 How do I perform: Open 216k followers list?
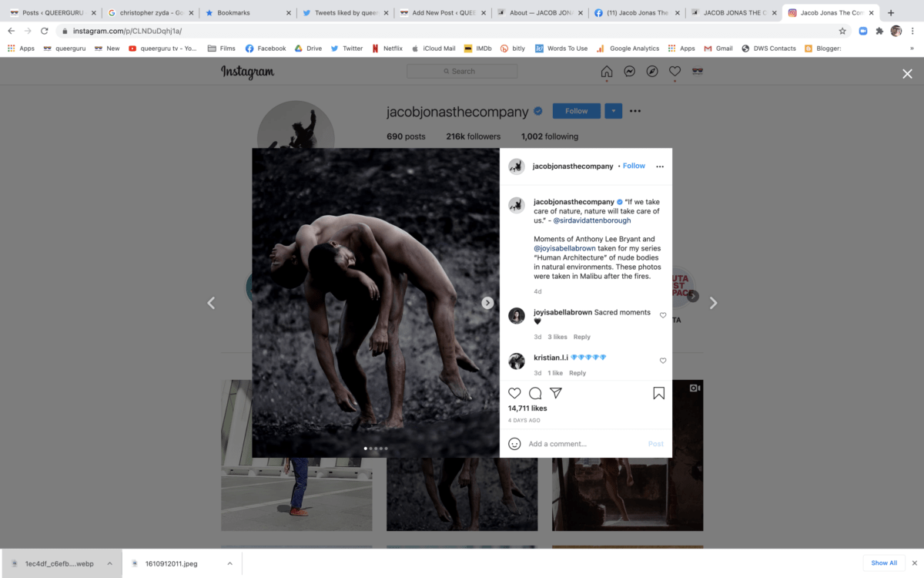pos(473,136)
